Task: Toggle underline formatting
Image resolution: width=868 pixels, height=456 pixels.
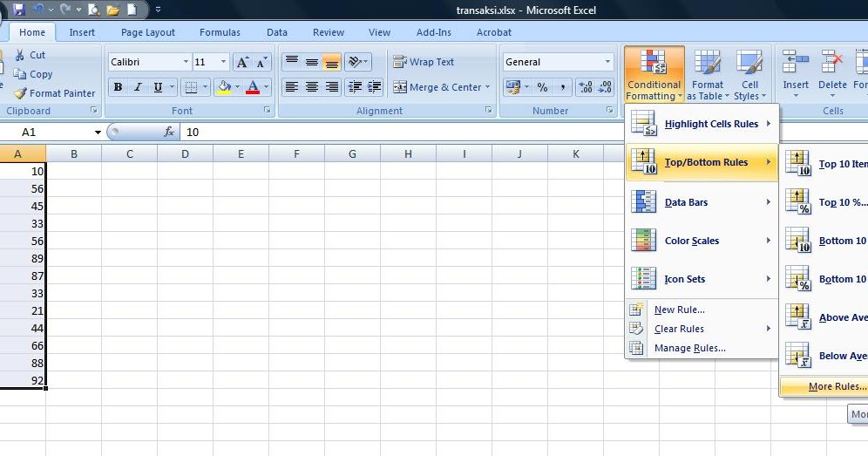Action: 158,87
